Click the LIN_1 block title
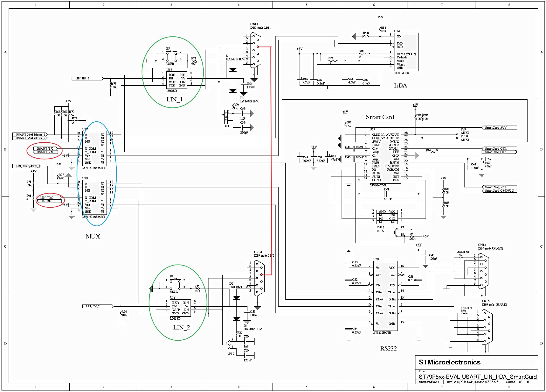The height and width of the screenshot is (392, 546). pos(174,100)
